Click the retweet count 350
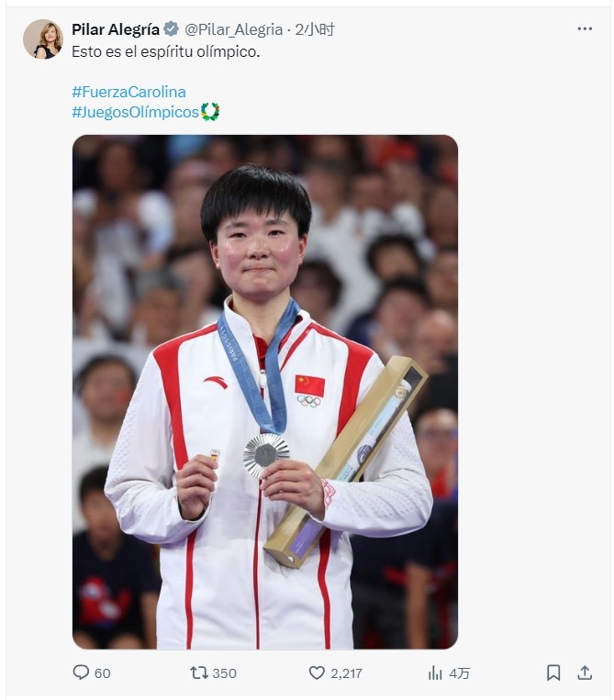Screen dimensions: 614x700 tap(224, 673)
